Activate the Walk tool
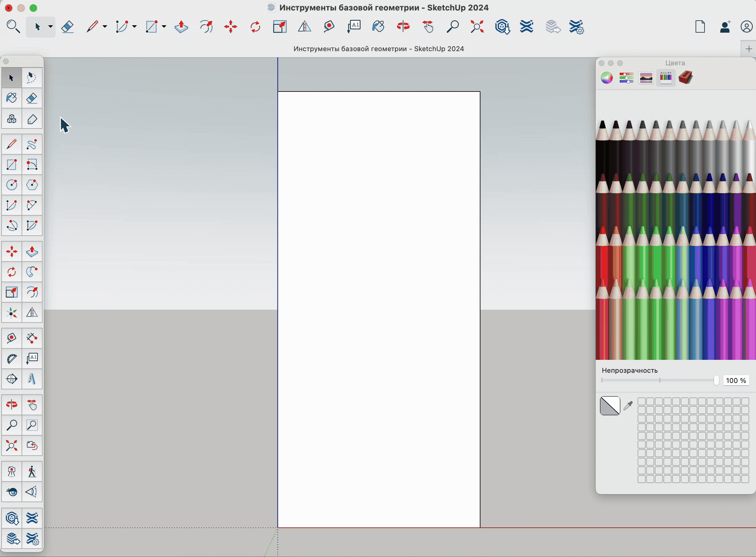 (32, 471)
